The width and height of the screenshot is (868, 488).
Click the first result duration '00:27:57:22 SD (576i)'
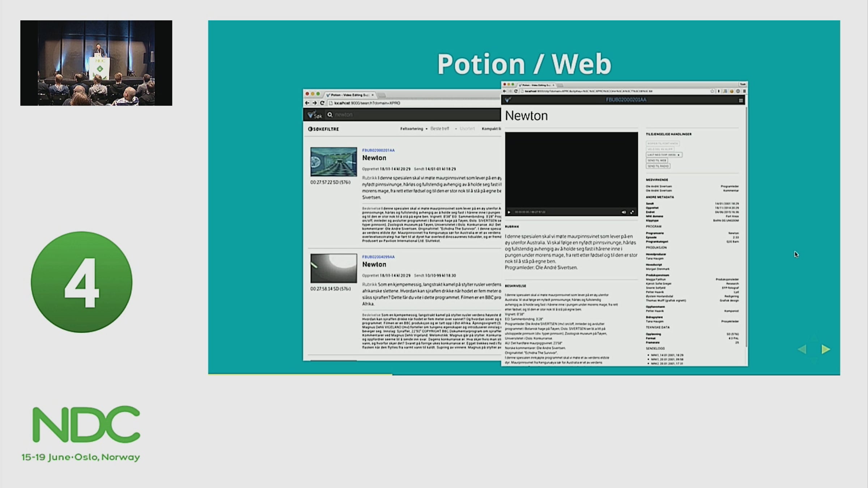point(330,183)
